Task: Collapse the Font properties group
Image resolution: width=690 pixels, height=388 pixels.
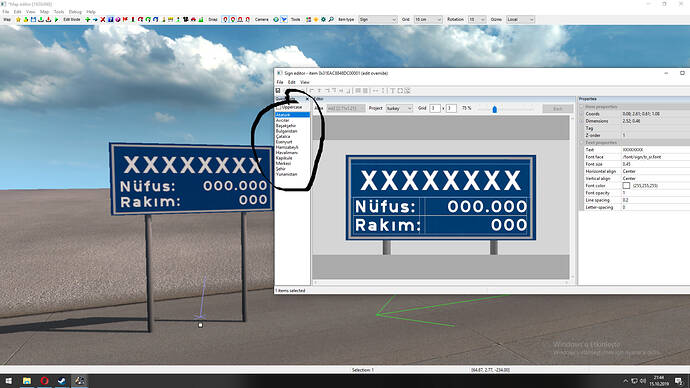Action: 581,143
